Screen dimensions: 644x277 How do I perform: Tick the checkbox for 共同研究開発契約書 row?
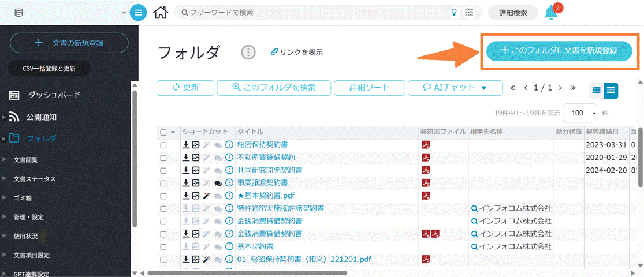(x=163, y=170)
